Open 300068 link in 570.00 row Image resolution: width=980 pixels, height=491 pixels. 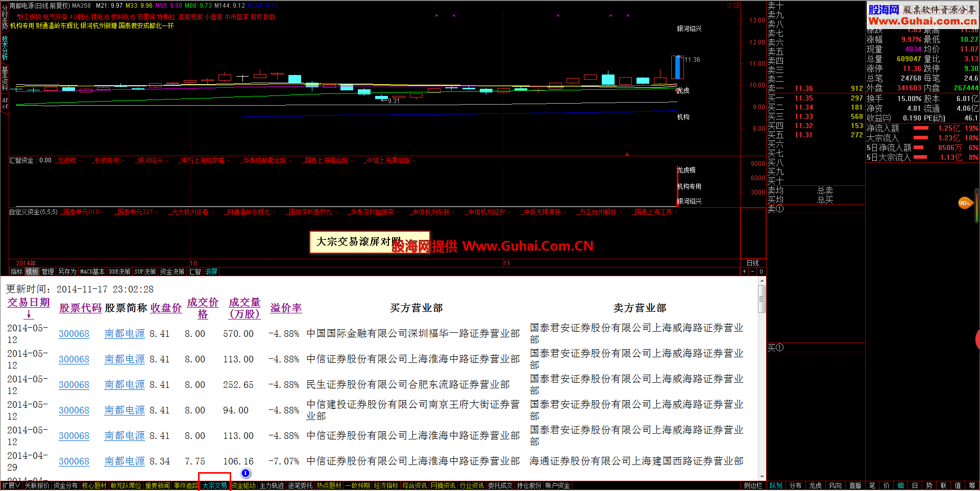click(x=74, y=333)
